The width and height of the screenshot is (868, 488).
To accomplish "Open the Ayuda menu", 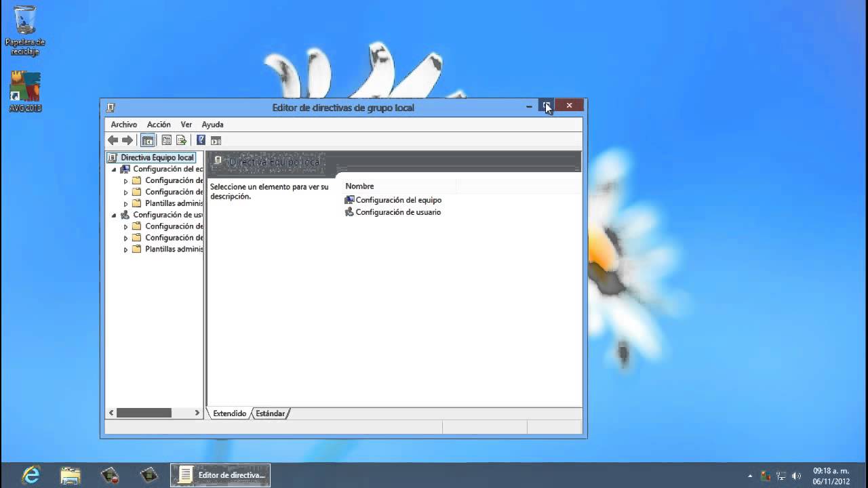I will (212, 125).
